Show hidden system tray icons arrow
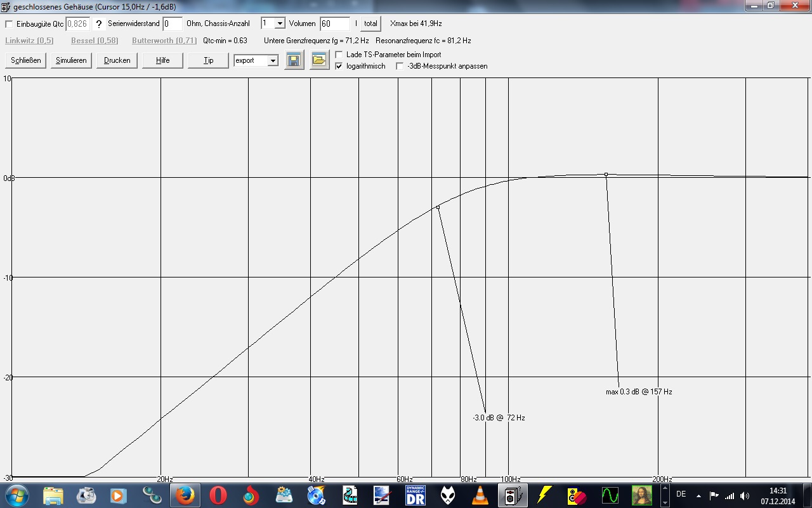 click(x=698, y=495)
